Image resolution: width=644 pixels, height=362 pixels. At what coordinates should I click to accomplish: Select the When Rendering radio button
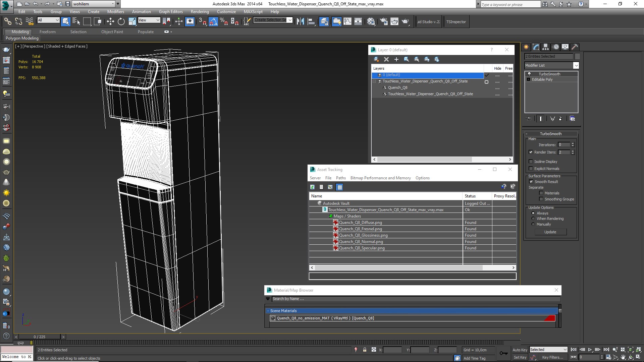click(533, 219)
